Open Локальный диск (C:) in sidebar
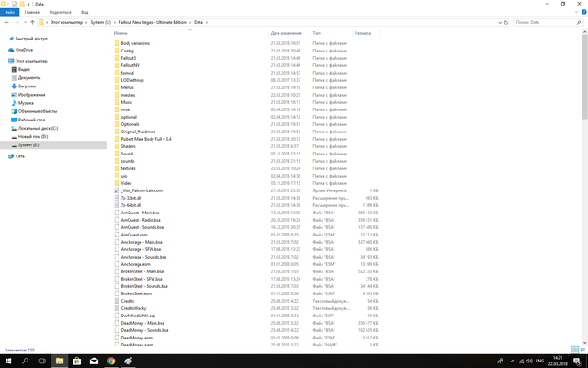This screenshot has height=368, width=588. point(38,129)
